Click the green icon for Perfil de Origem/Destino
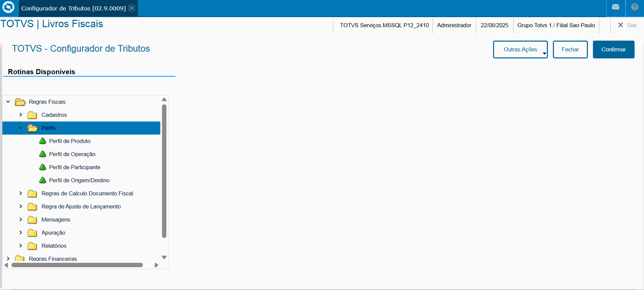Viewport: 644px width, 290px height. pyautogui.click(x=43, y=180)
